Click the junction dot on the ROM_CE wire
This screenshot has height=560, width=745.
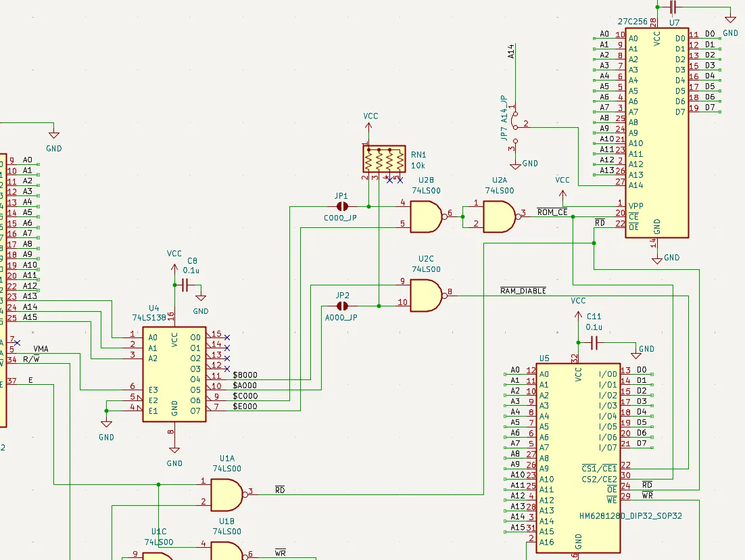[x=573, y=217]
